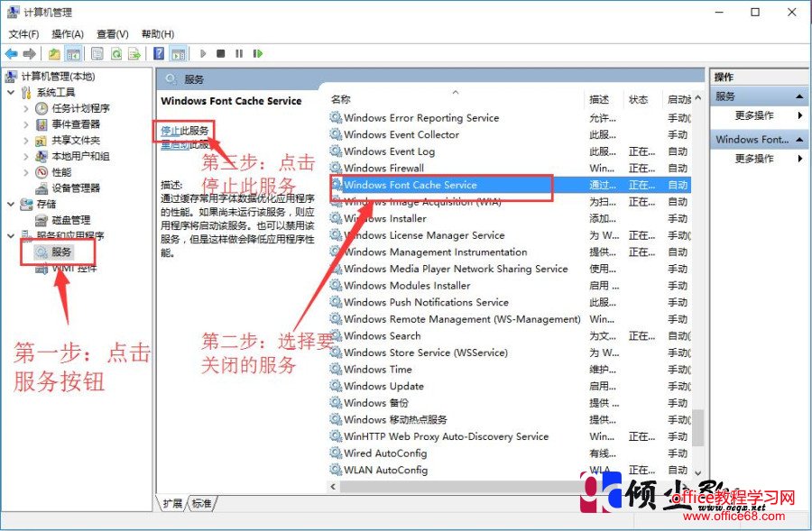Open the 操作(A) menu
This screenshot has width=812, height=531.
[x=68, y=32]
